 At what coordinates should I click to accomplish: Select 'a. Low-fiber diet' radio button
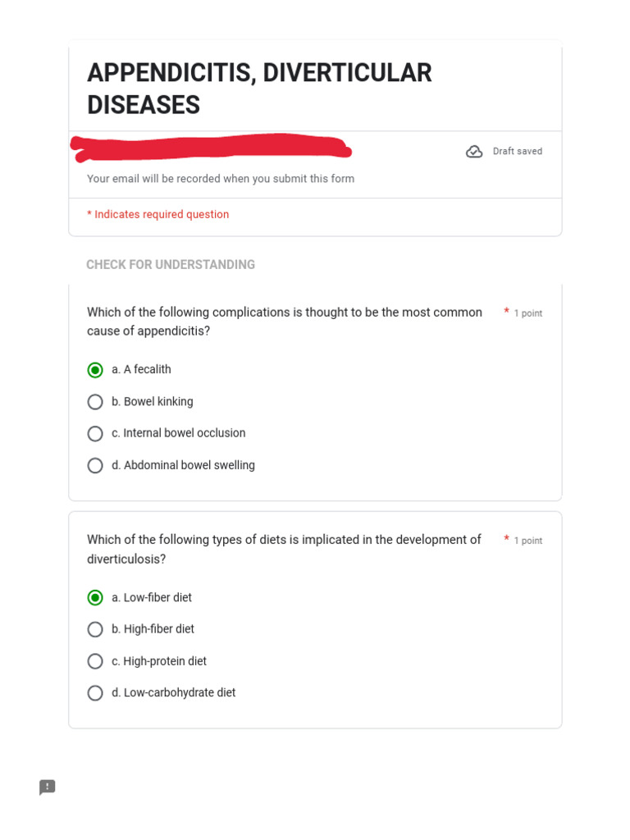[x=95, y=598]
